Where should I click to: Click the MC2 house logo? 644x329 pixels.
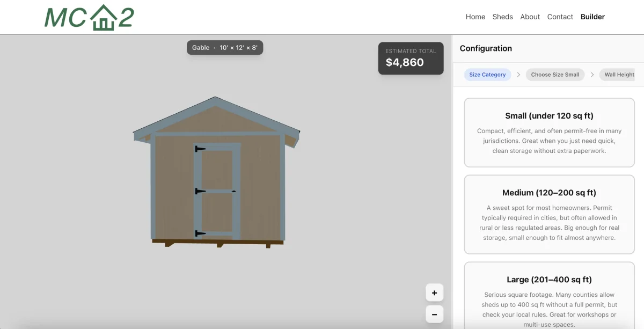(89, 17)
